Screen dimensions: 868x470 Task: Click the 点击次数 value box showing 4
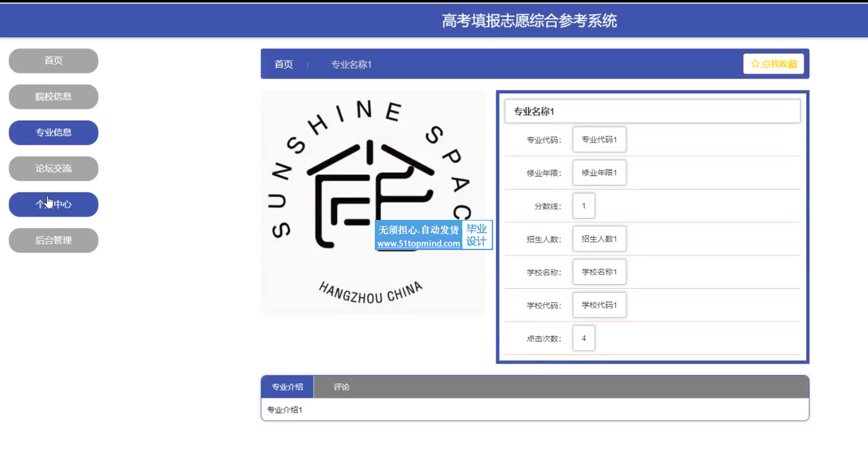click(584, 338)
